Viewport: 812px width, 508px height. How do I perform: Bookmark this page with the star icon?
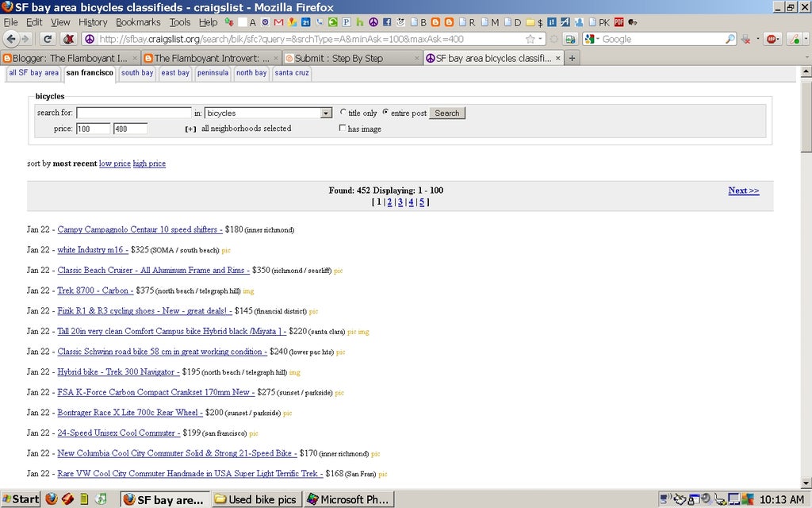tap(530, 39)
